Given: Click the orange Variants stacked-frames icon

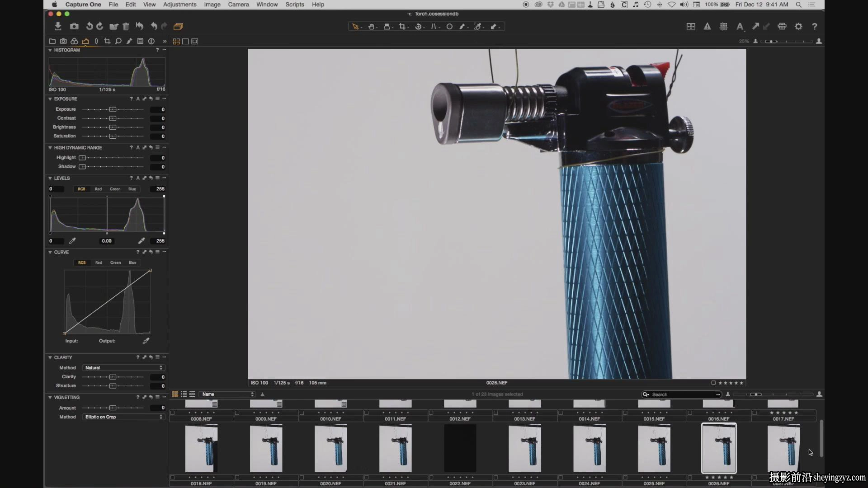Looking at the screenshot, I should coord(178,27).
